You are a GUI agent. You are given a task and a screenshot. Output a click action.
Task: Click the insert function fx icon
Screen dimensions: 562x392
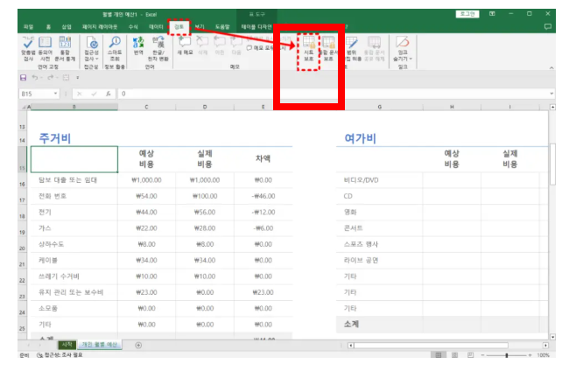tap(109, 94)
